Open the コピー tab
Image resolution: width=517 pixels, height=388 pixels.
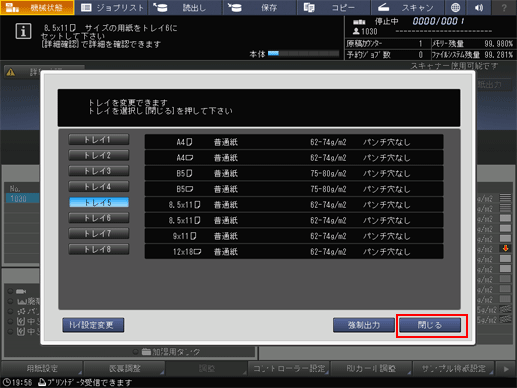coord(333,7)
